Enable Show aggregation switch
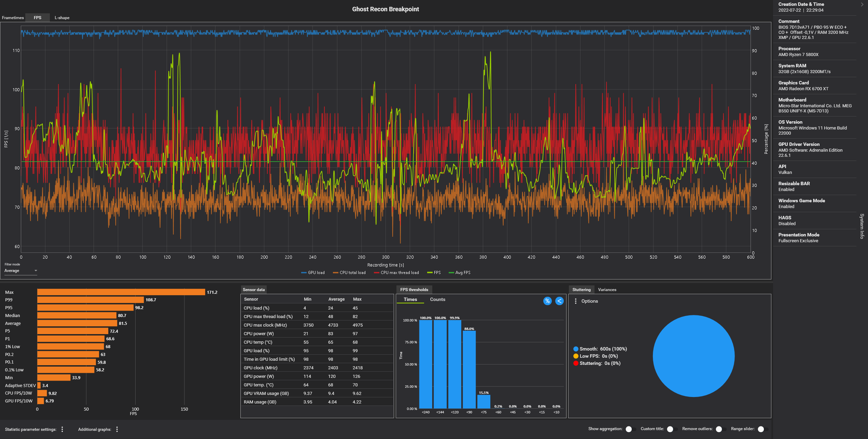This screenshot has width=868, height=439. point(630,429)
